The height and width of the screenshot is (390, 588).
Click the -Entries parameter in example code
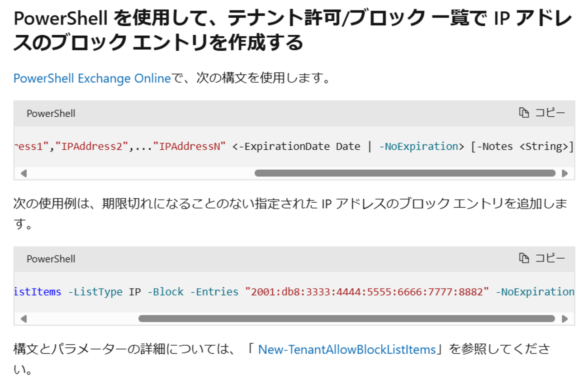pyautogui.click(x=214, y=292)
